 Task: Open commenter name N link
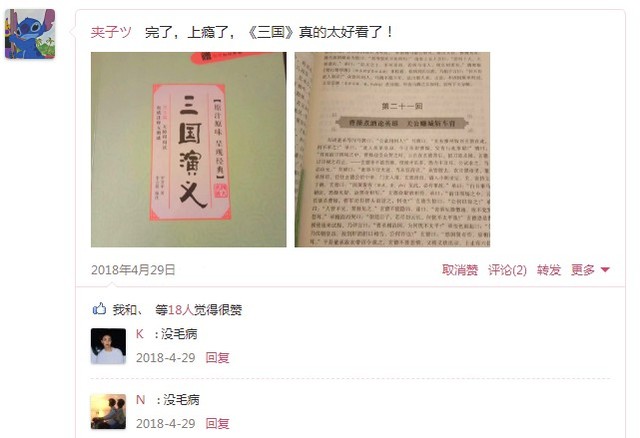(x=140, y=400)
